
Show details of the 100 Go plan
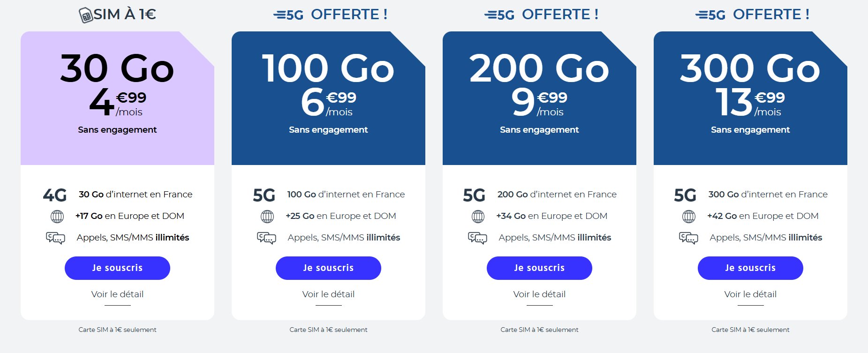[x=328, y=294]
